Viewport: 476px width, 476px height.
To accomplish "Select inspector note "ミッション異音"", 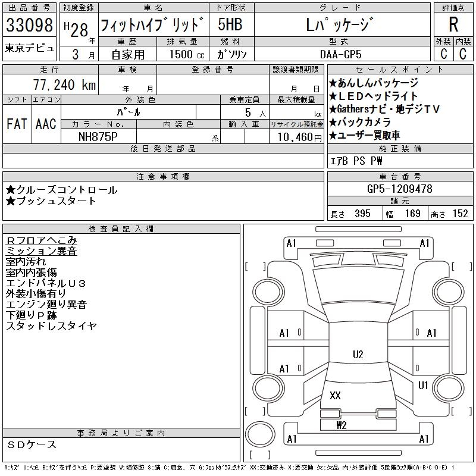I will click(41, 251).
